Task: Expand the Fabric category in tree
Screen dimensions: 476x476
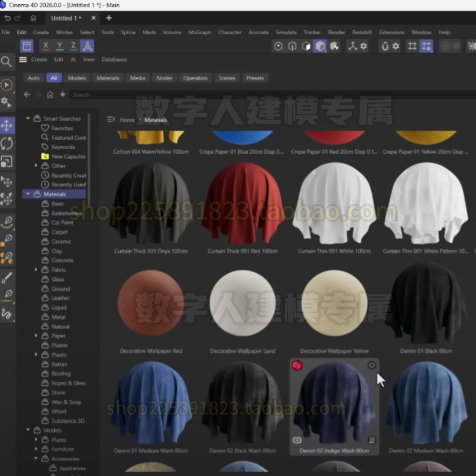Action: pos(36,270)
